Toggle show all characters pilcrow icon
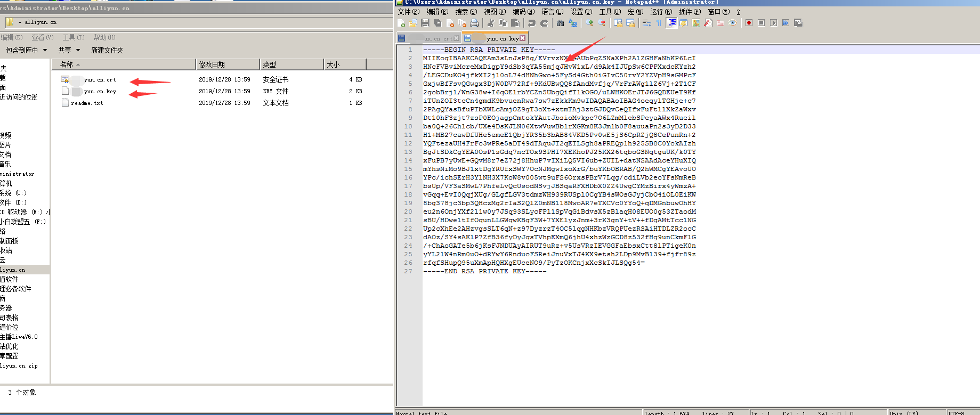Screen dimensions: 980x415 coord(659,23)
